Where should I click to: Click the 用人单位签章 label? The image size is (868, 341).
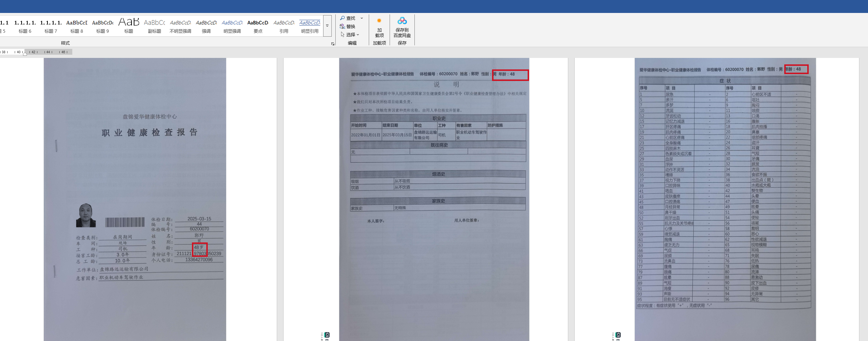coord(467,220)
